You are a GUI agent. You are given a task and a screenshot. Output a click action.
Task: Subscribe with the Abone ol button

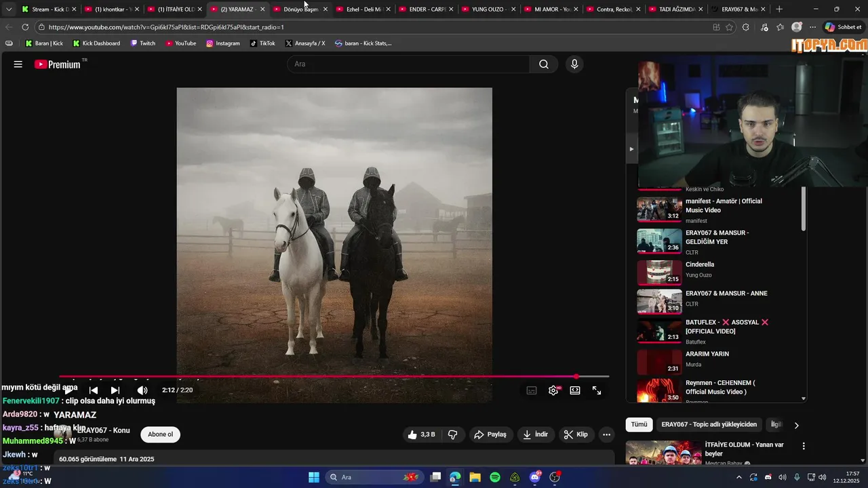[161, 434]
